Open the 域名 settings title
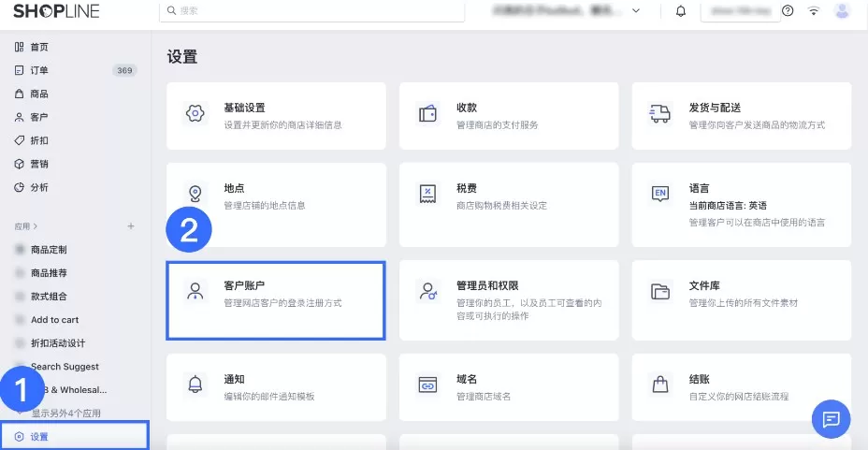The width and height of the screenshot is (868, 450). point(467,379)
